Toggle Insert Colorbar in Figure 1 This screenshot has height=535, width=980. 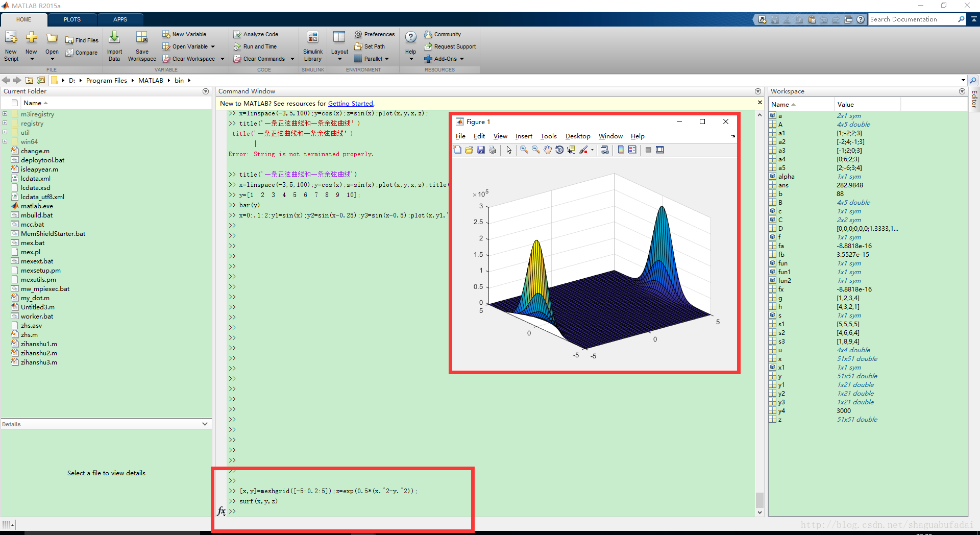click(621, 150)
